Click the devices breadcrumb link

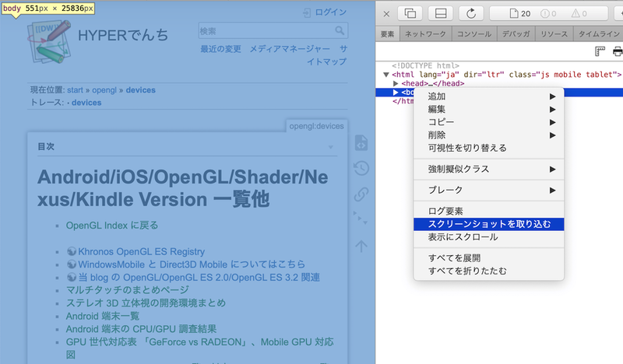coord(141,90)
